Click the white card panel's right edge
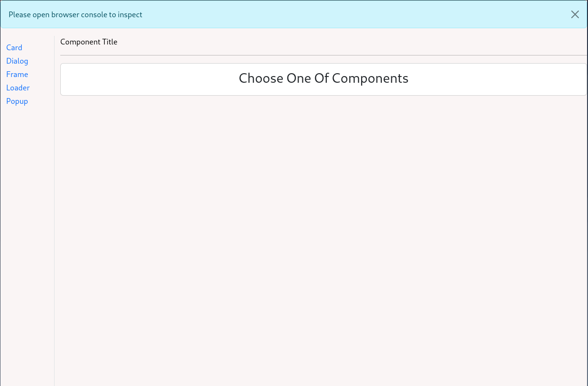This screenshot has height=386, width=588. (x=585, y=79)
